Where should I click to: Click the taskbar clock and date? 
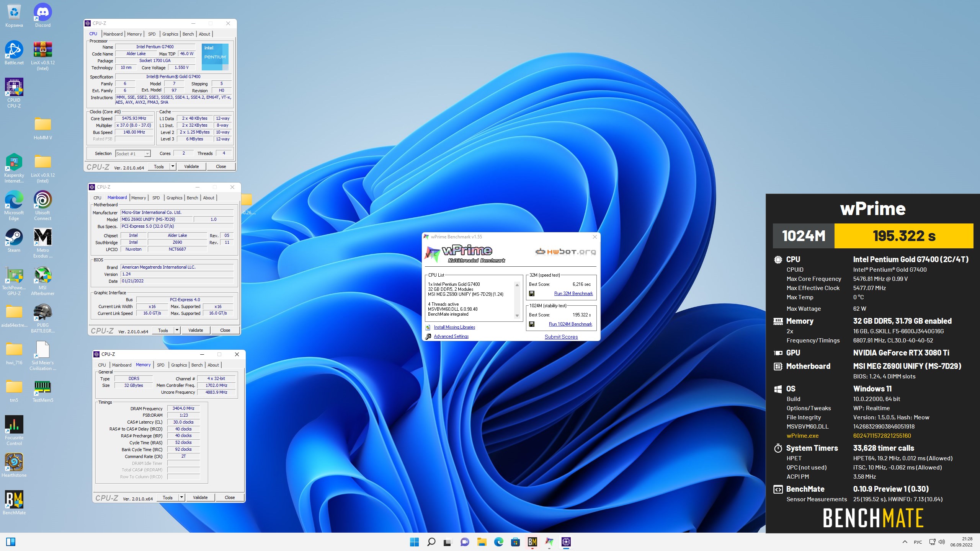[x=961, y=542]
